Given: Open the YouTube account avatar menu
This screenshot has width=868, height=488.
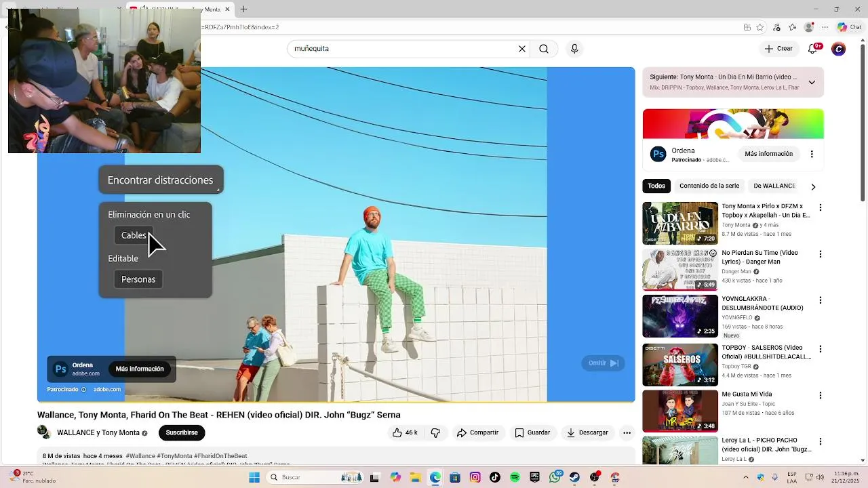Looking at the screenshot, I should (839, 49).
